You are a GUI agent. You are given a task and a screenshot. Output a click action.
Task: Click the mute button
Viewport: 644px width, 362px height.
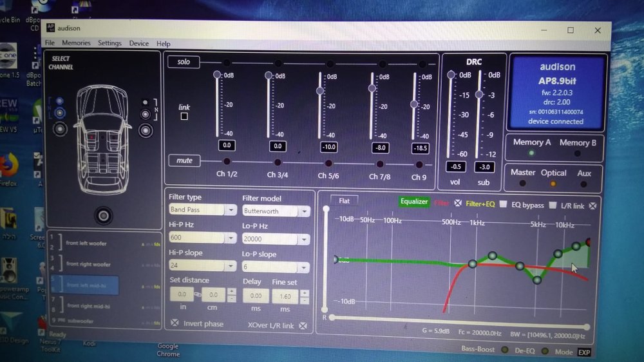click(184, 160)
